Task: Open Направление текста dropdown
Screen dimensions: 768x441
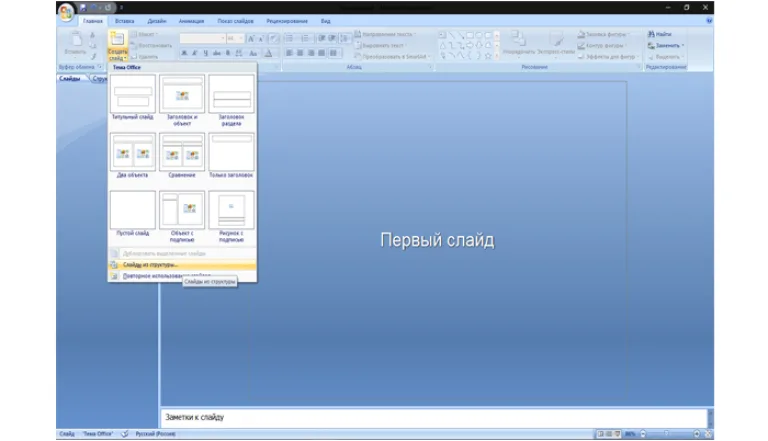Action: pyautogui.click(x=385, y=34)
